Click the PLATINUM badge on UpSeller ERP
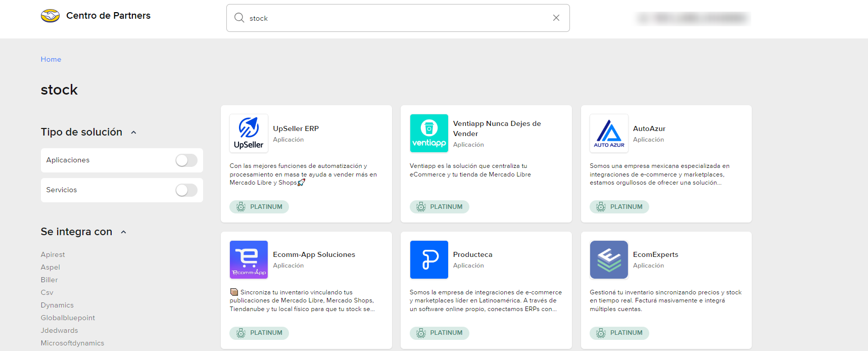Viewport: 868px width, 351px height. (259, 207)
